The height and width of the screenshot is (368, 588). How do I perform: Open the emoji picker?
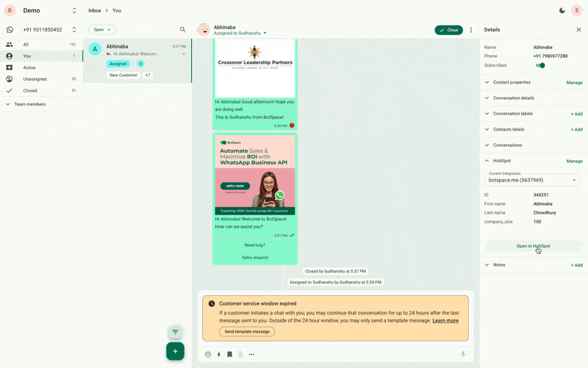208,354
